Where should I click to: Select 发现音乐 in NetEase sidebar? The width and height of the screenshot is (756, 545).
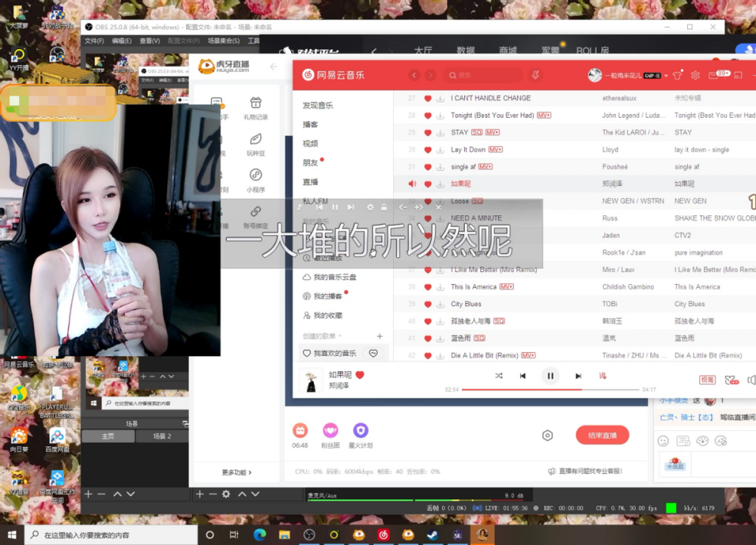point(318,106)
